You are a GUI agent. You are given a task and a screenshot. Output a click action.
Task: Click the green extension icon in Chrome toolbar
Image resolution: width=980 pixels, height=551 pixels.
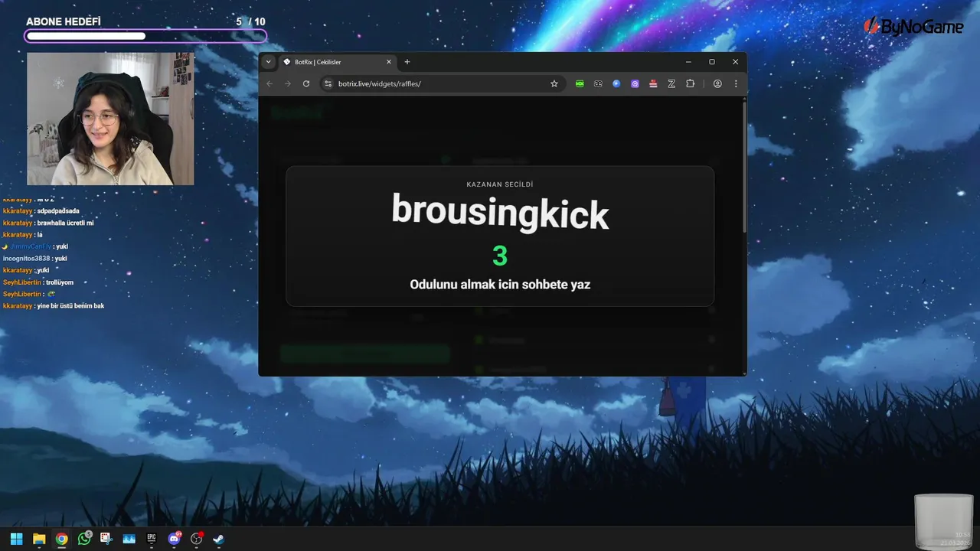click(580, 83)
